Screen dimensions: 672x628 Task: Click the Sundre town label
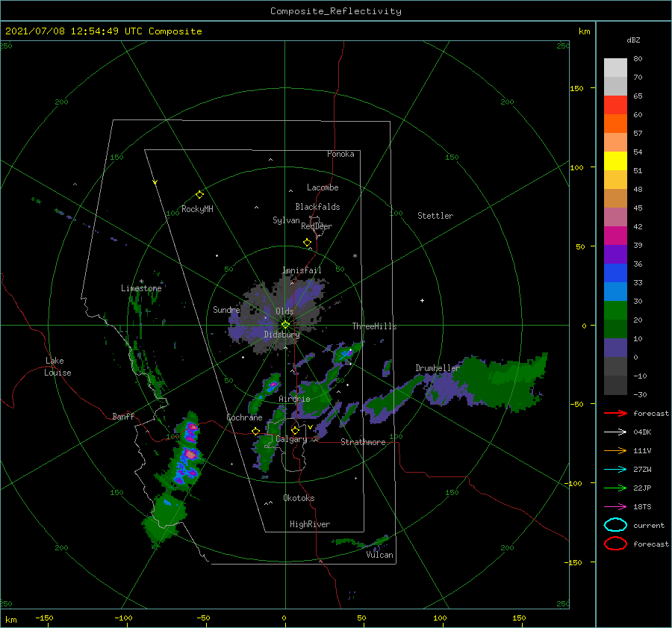226,309
